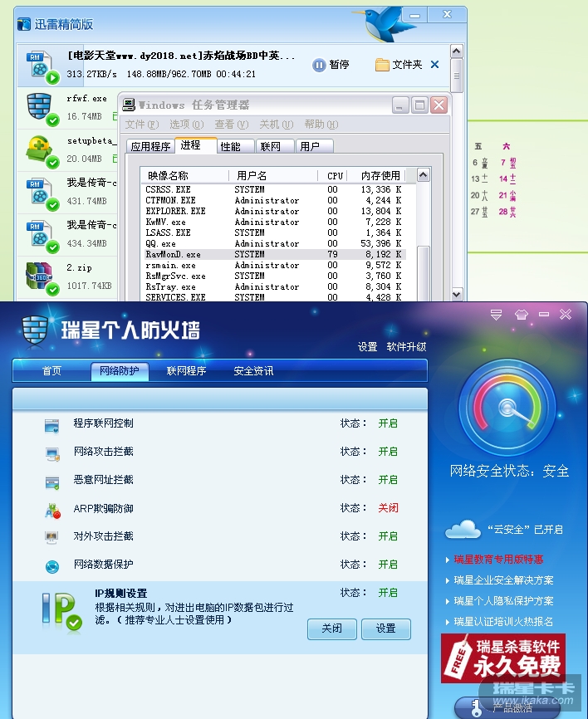Open the folder icon for the downloading movie
The image size is (588, 719).
tap(381, 65)
